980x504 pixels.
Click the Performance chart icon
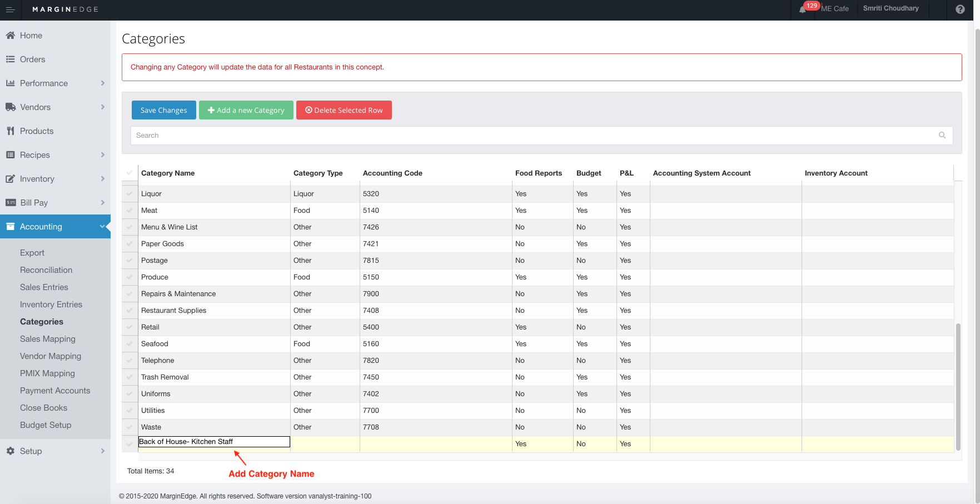click(10, 83)
